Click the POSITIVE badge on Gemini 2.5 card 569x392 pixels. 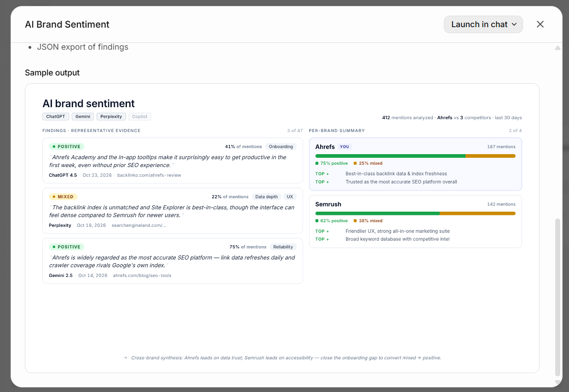click(x=66, y=247)
